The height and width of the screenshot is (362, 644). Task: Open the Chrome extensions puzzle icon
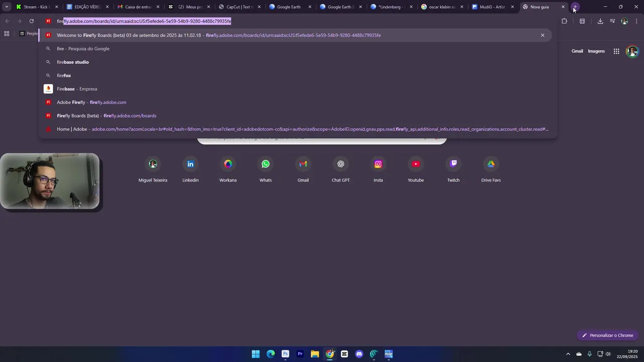pos(564,21)
